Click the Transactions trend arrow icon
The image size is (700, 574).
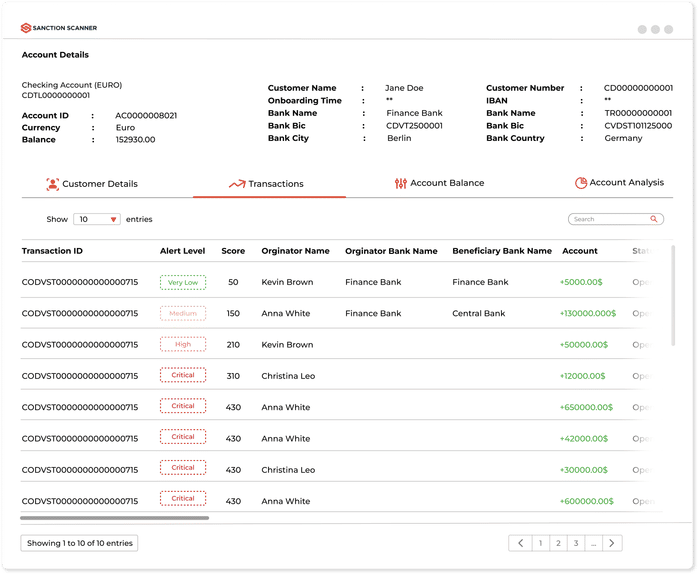237,184
